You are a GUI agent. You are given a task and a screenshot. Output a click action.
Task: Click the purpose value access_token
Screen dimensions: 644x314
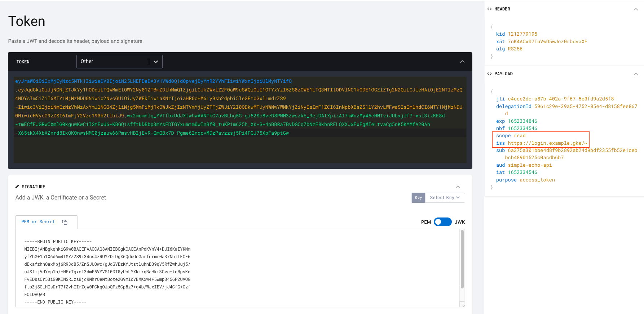pos(537,180)
